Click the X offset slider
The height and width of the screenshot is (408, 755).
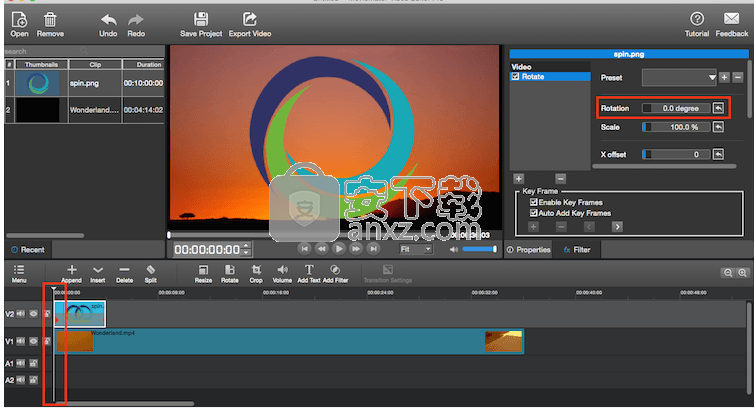pos(677,154)
